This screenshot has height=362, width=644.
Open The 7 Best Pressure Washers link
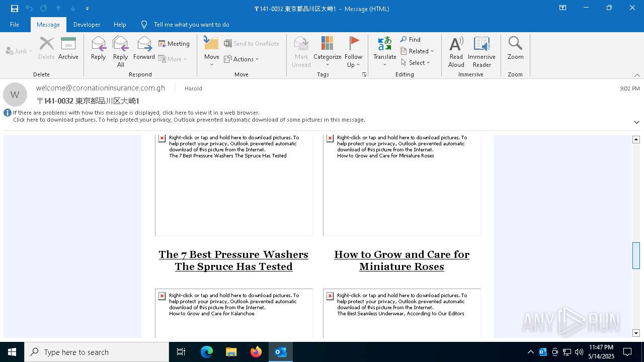pos(233,260)
